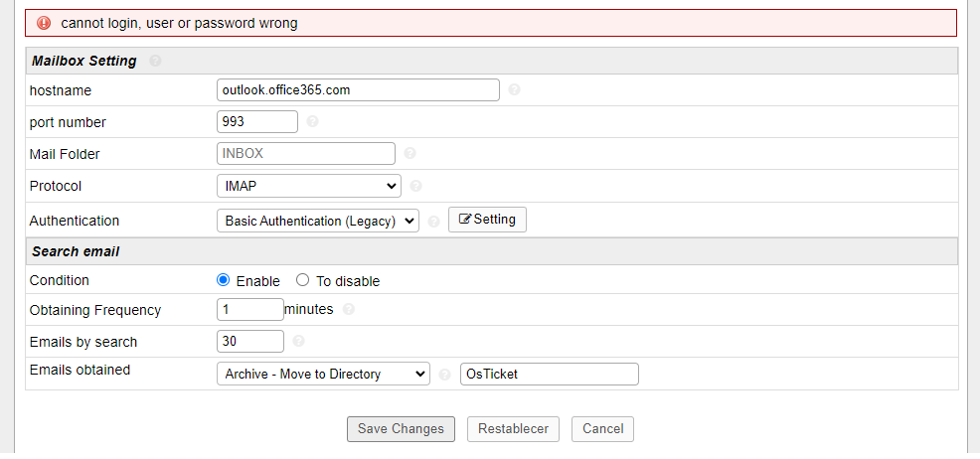The height and width of the screenshot is (459, 980).
Task: Open the Protocol IMAP dropdown
Action: tap(308, 186)
